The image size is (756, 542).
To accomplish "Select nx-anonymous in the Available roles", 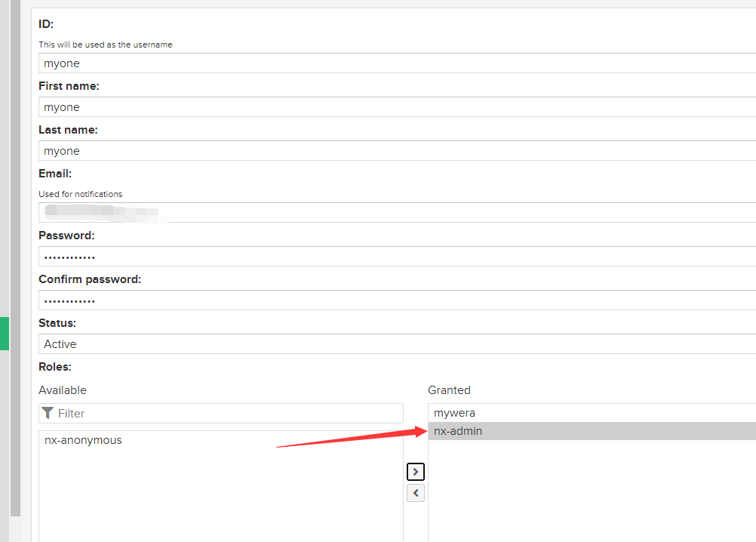I will tap(83, 440).
